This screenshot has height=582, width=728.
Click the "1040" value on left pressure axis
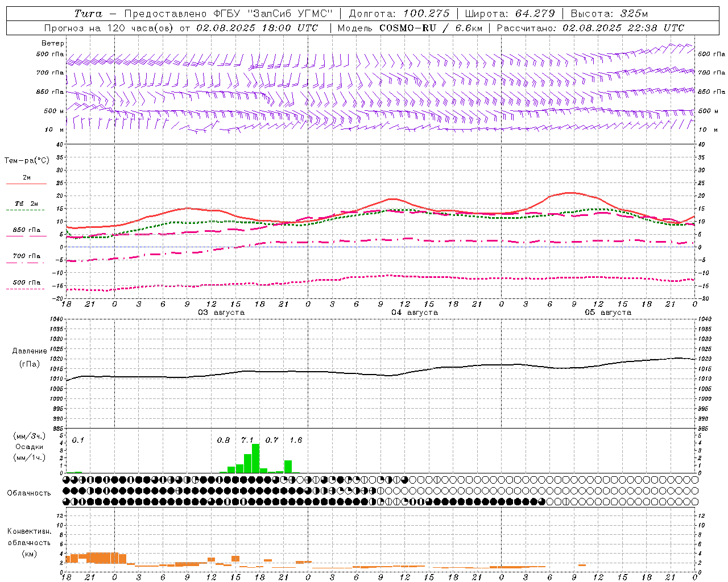tap(57, 319)
